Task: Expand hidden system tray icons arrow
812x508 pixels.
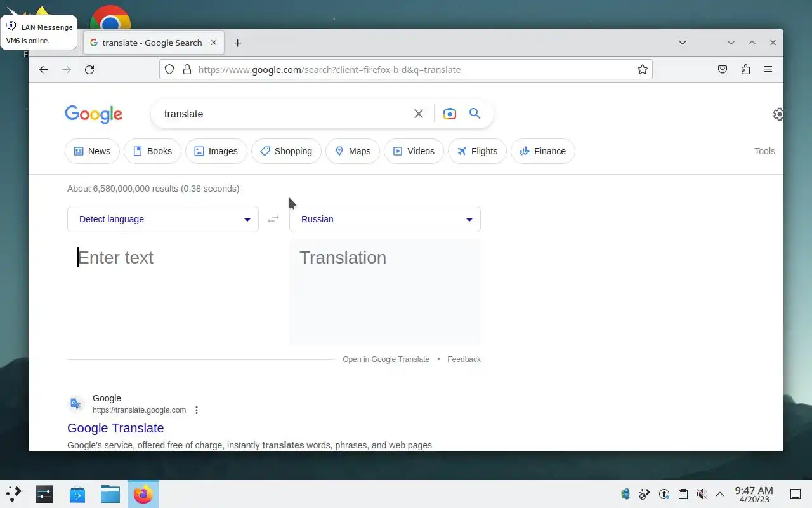Action: pyautogui.click(x=720, y=494)
